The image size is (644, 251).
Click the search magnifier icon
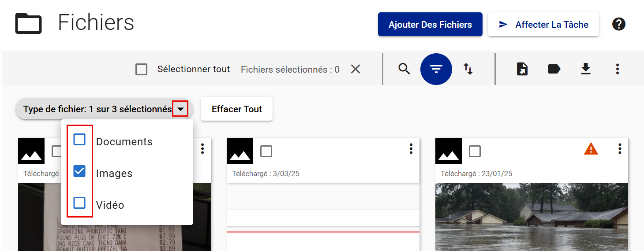coord(404,69)
